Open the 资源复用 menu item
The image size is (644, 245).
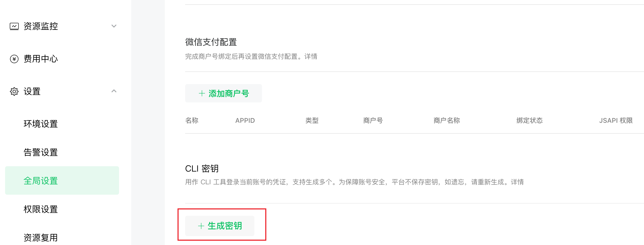(41, 238)
